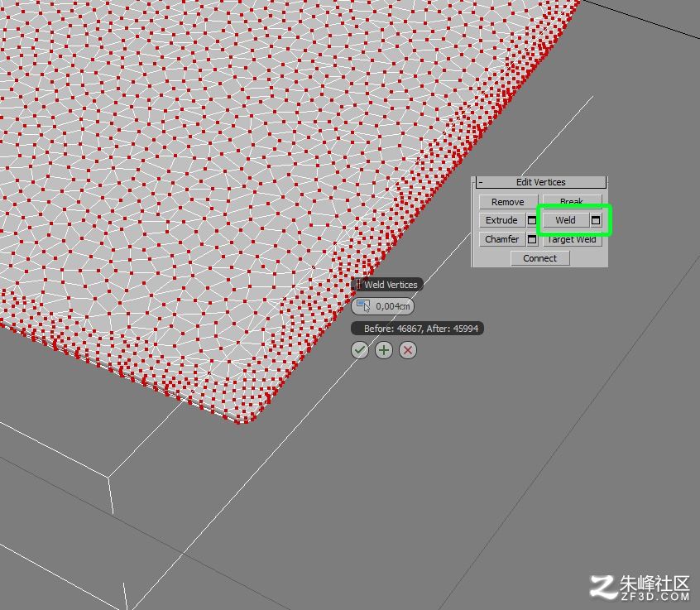
Task: Click the Edit Vertices rollout title
Action: point(540,182)
